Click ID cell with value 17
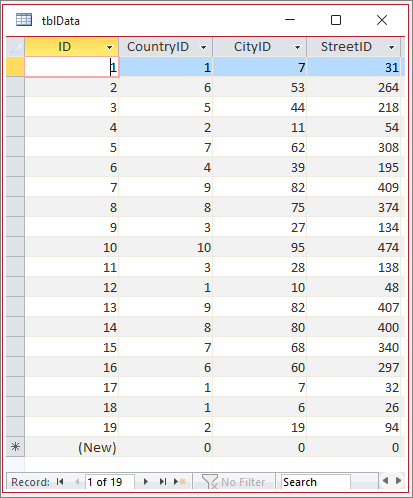Image resolution: width=413 pixels, height=498 pixels. pyautogui.click(x=72, y=387)
